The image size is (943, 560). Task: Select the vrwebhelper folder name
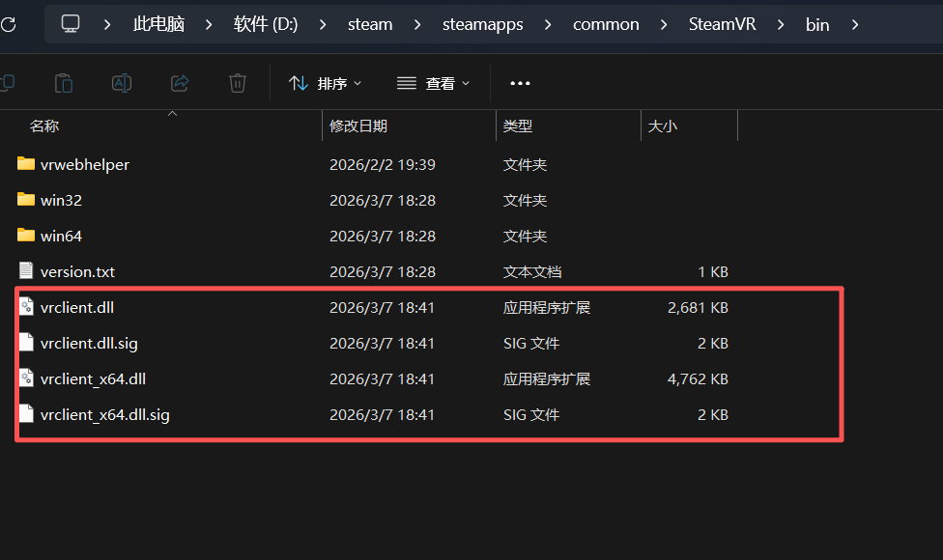[x=85, y=165]
